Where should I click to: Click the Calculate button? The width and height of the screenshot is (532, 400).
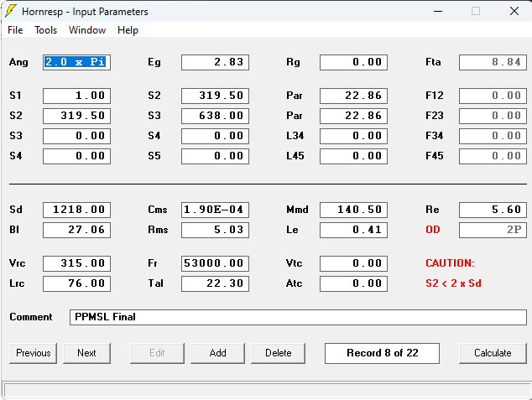493,353
